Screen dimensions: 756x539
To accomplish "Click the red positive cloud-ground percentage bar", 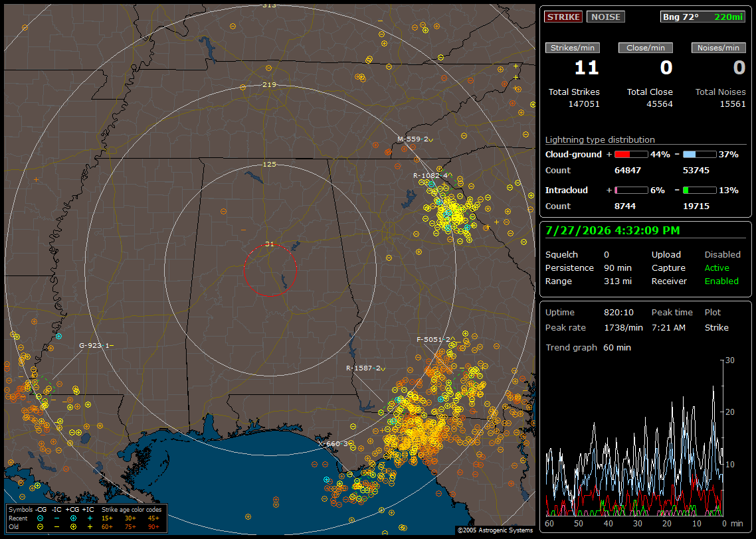I will (631, 155).
